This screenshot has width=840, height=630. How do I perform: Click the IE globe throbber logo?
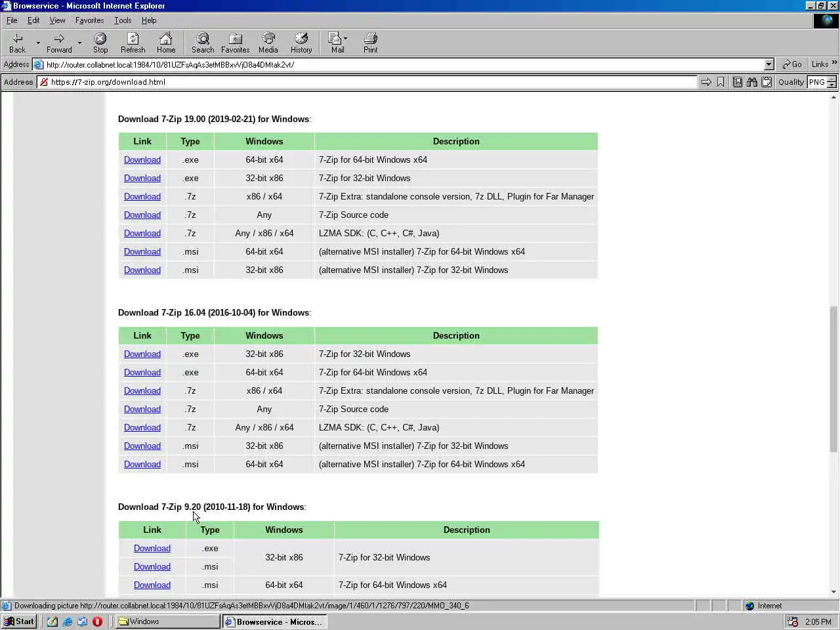coord(827,20)
